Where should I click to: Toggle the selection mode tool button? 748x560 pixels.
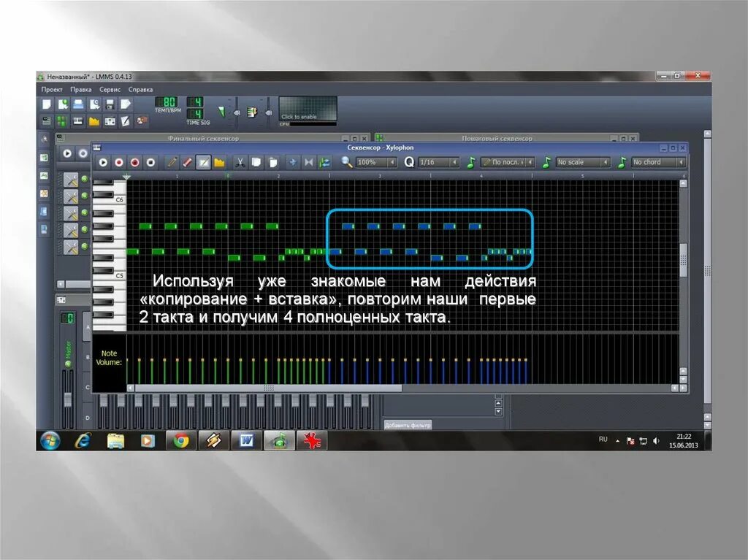pyautogui.click(x=203, y=162)
